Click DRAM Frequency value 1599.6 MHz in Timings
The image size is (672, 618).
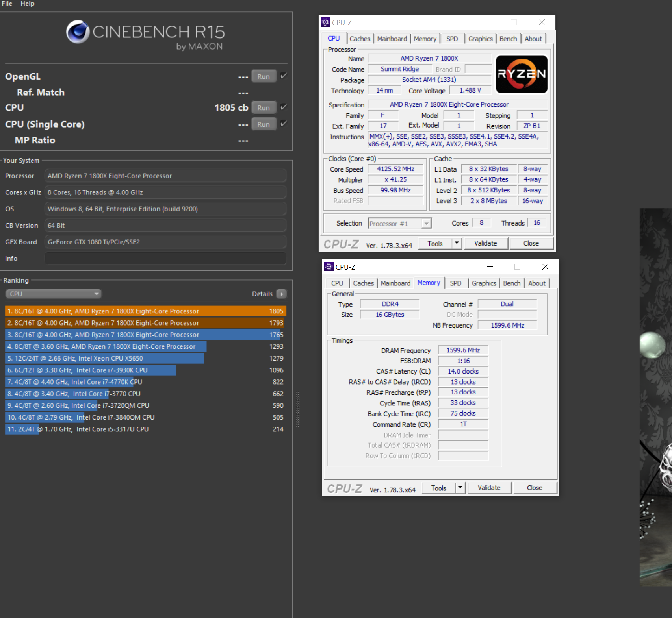(463, 350)
